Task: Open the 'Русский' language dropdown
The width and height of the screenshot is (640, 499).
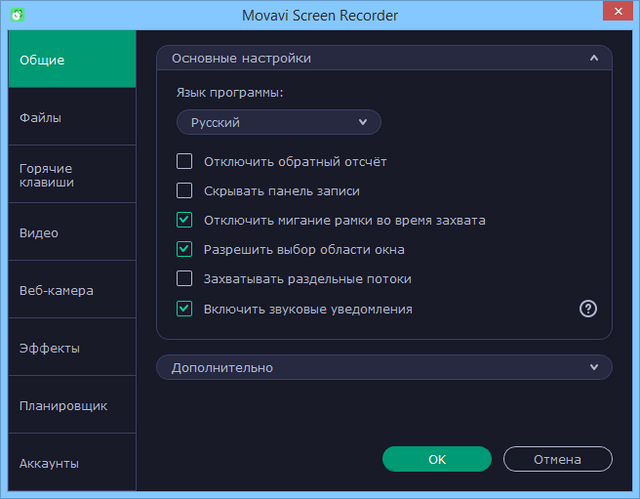Action: tap(279, 122)
